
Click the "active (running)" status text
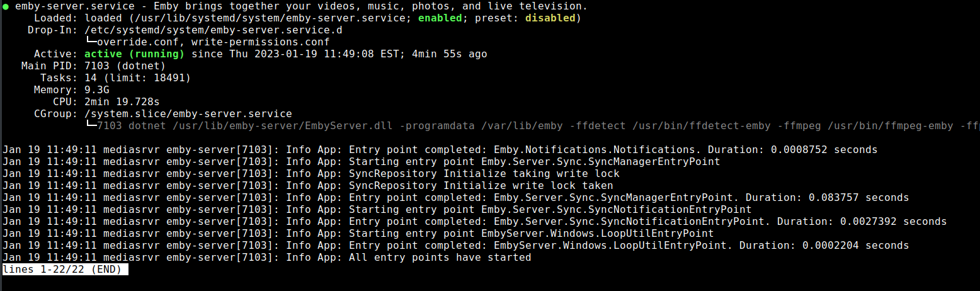134,54
